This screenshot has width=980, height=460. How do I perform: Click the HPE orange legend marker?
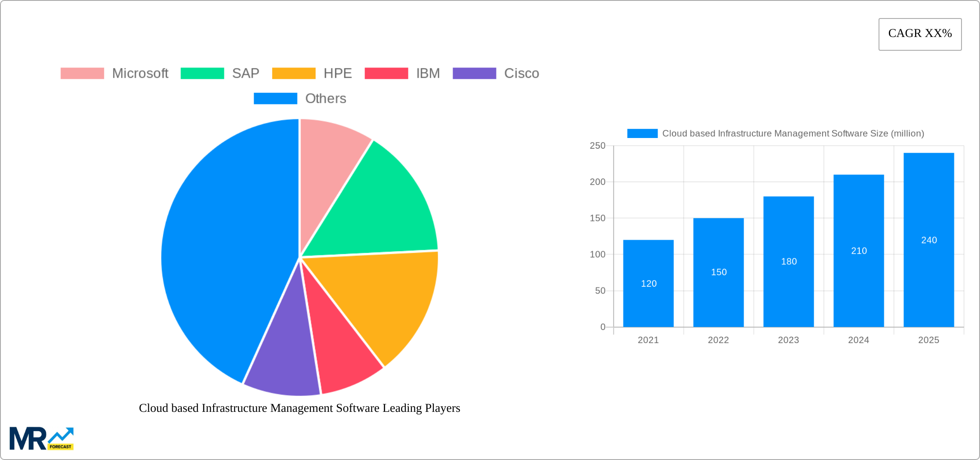[x=294, y=73]
